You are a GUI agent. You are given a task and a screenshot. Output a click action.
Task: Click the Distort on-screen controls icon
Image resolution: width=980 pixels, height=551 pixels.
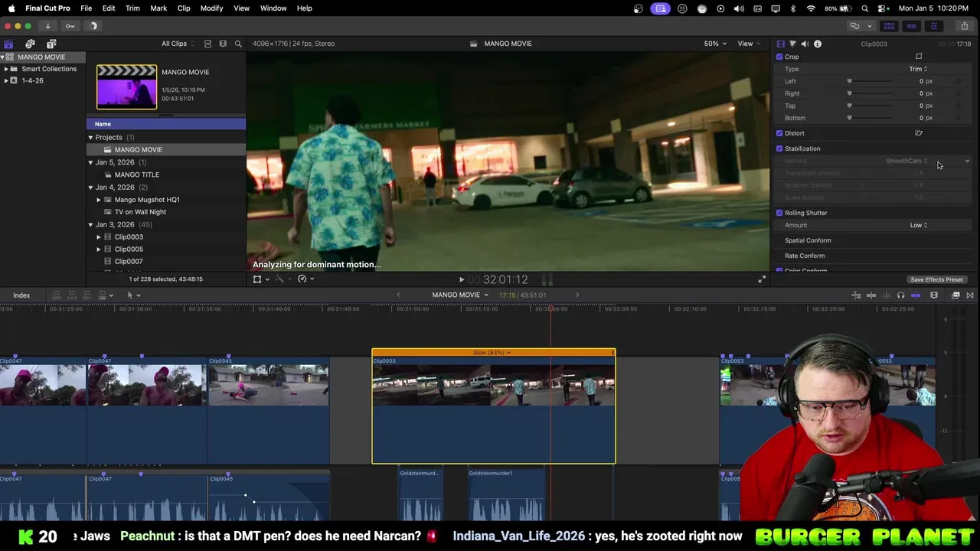(x=919, y=133)
